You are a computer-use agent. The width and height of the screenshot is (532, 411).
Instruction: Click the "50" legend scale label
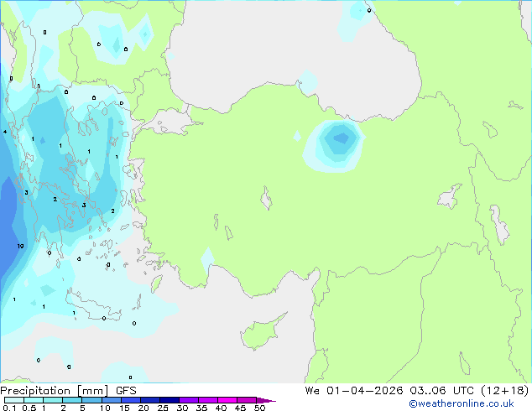(x=259, y=408)
